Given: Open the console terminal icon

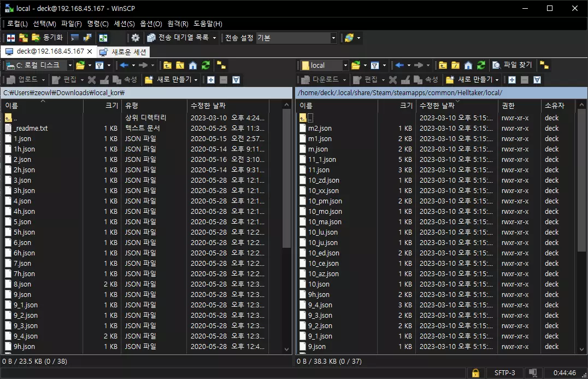Looking at the screenshot, I should pyautogui.click(x=75, y=38).
